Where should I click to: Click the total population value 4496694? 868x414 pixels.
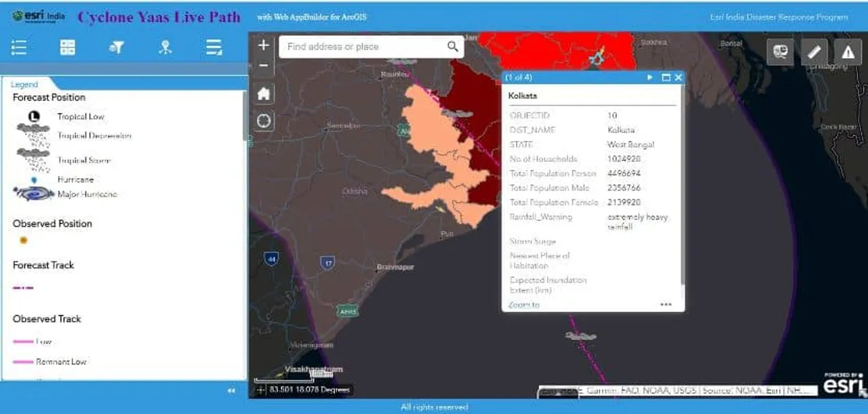coord(624,173)
